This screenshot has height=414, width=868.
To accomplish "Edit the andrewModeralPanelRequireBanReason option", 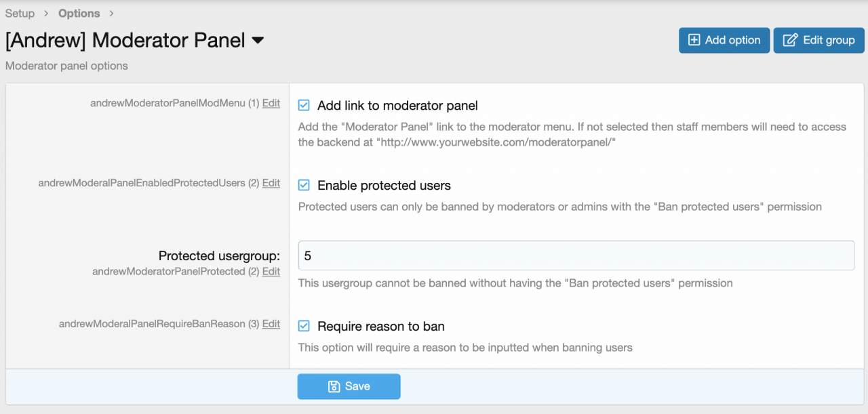I will click(271, 324).
